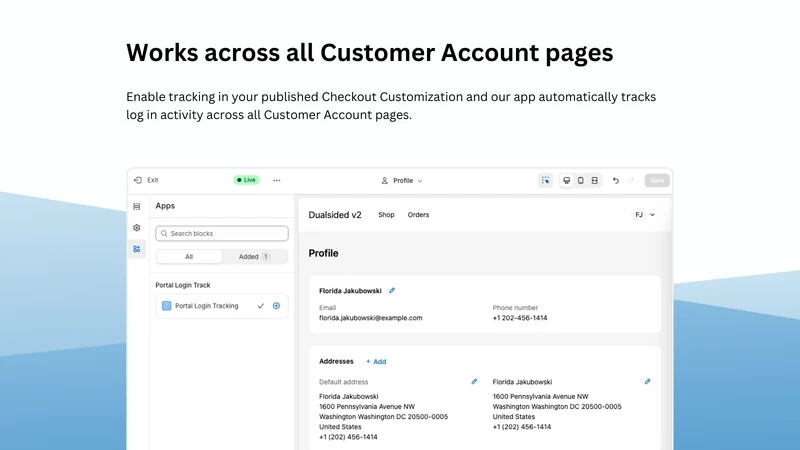Add the Portal Login Tracking block with plus icon

click(277, 306)
